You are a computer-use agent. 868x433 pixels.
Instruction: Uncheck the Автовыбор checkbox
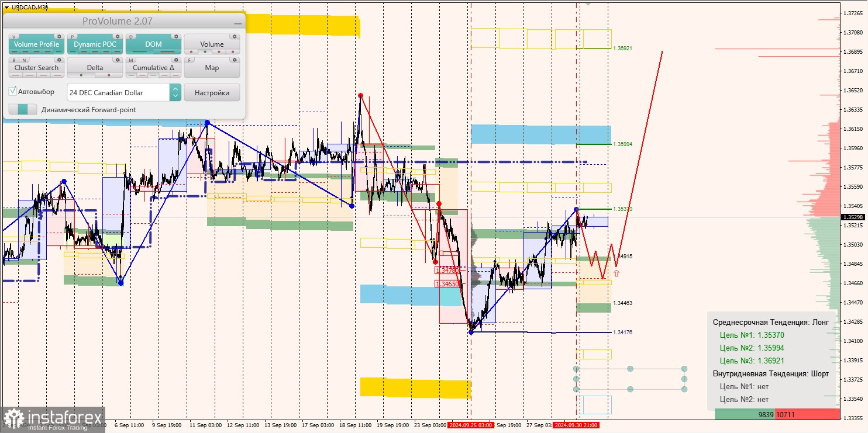[x=12, y=92]
